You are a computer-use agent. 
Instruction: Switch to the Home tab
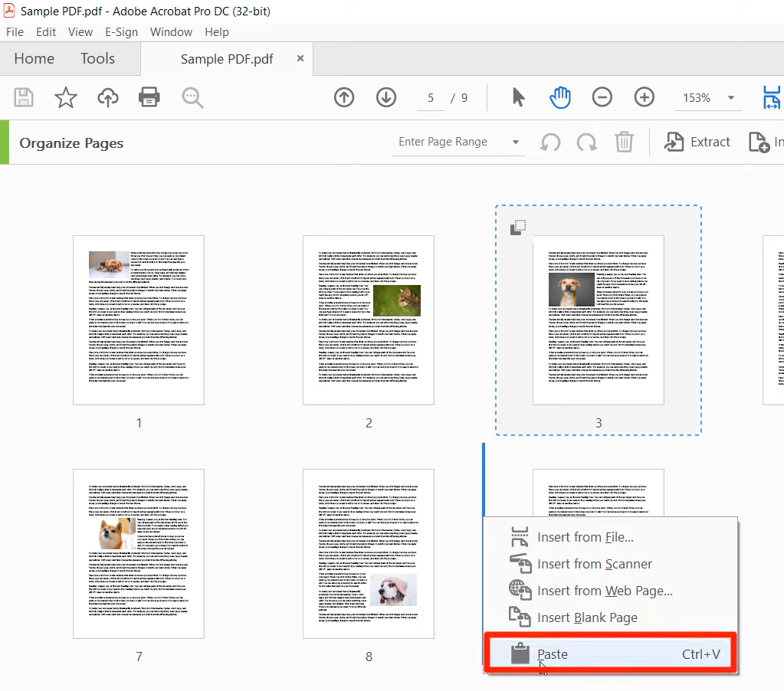point(34,58)
